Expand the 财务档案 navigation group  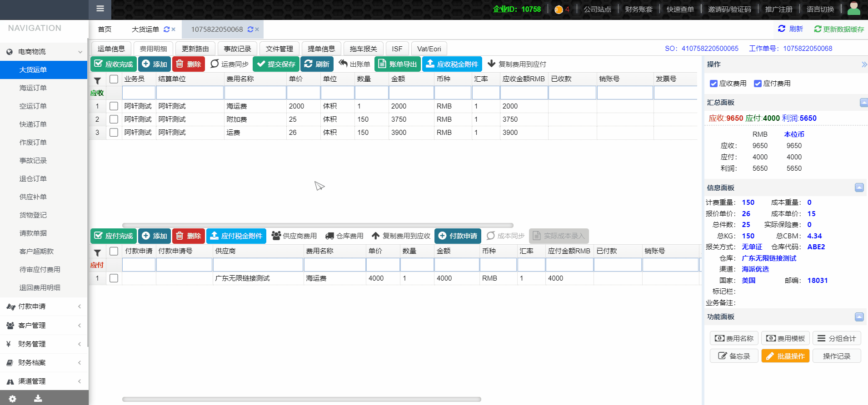[44, 363]
